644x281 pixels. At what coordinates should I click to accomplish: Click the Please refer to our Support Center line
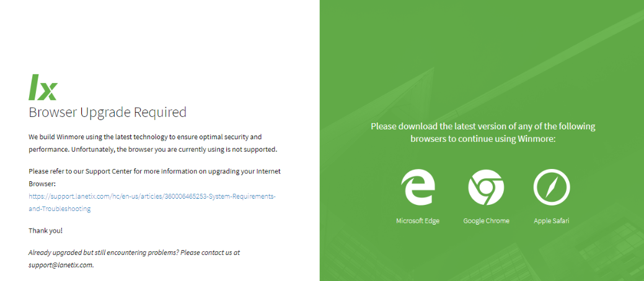(154, 171)
